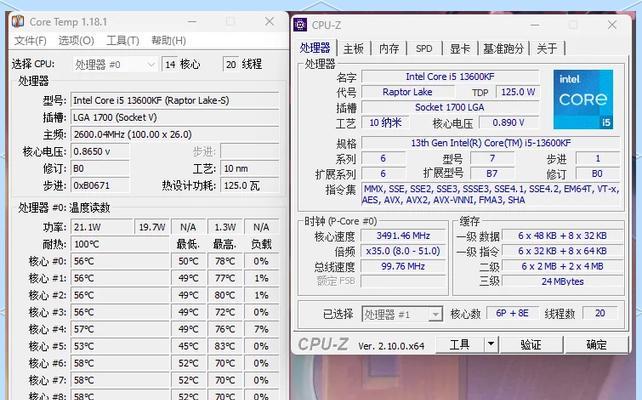The width and height of the screenshot is (642, 400).
Task: Click the 19.7W power reading in Core Temp
Action: pos(152,227)
